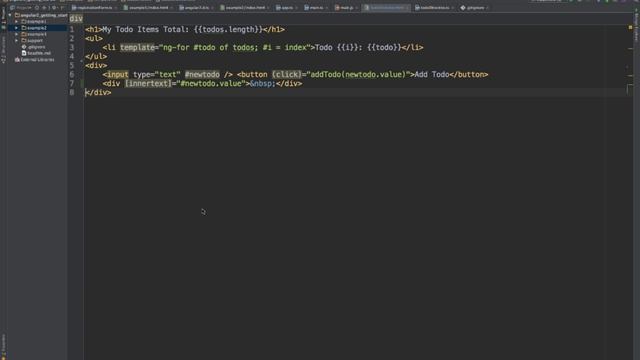The height and width of the screenshot is (360, 640).
Task: Click the {{todos.length}} expression on line 1
Action: click(228, 29)
